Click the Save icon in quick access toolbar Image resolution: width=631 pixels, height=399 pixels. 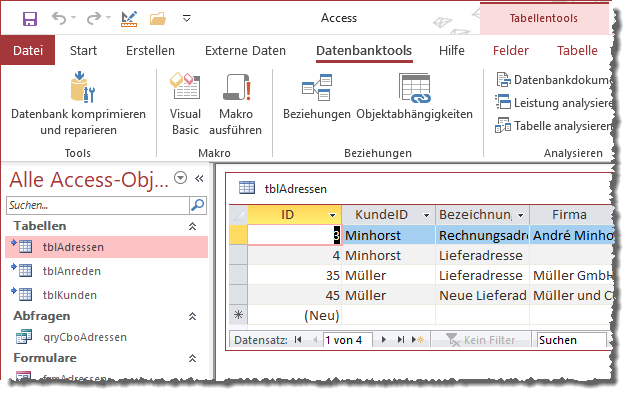click(30, 19)
